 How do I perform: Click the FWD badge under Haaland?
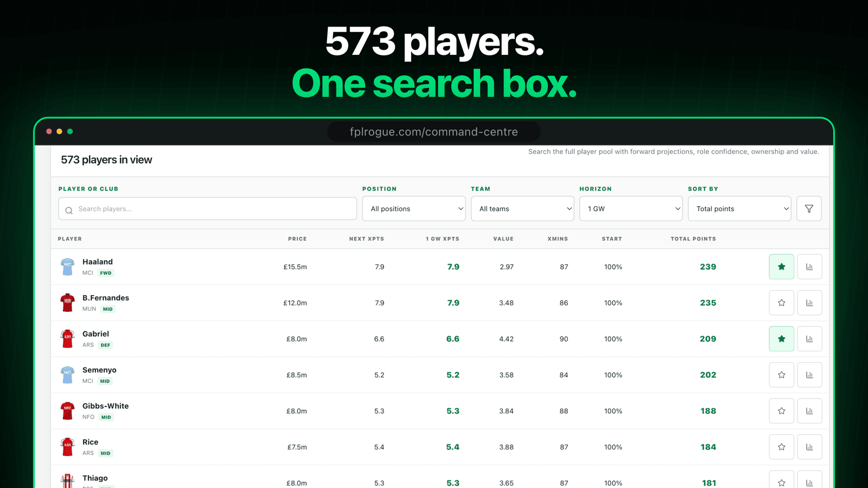click(106, 273)
